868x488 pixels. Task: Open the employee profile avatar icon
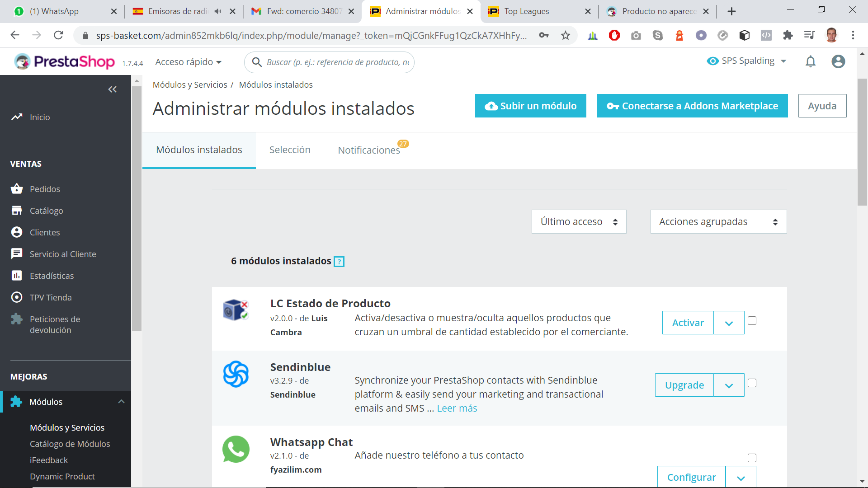coord(838,61)
